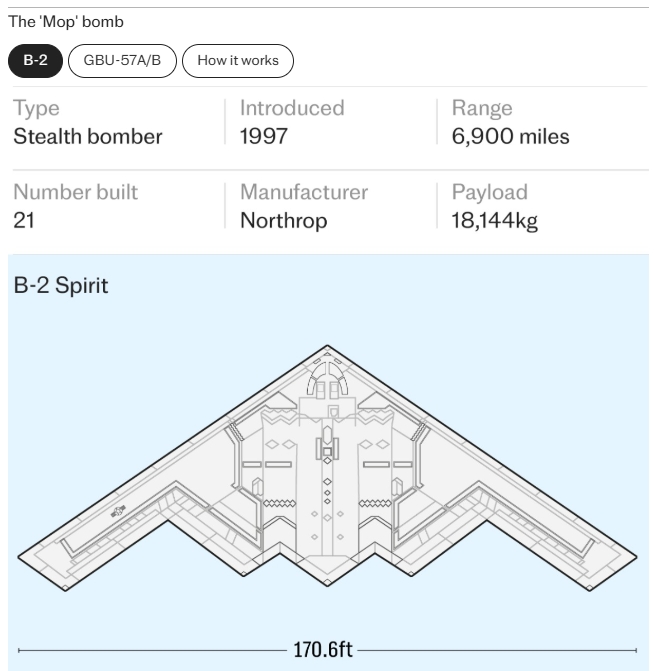Click the small emblem on left wing
This screenshot has width=655, height=671.
118,511
